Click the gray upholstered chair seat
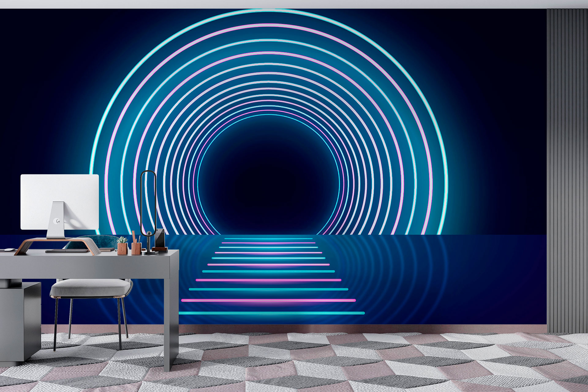This screenshot has width=588, height=392. pos(91,288)
